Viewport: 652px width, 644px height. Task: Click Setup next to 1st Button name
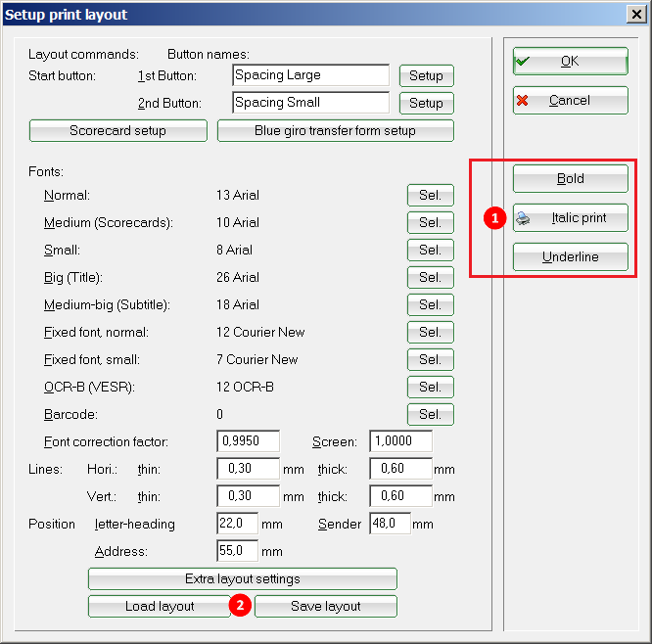[426, 75]
